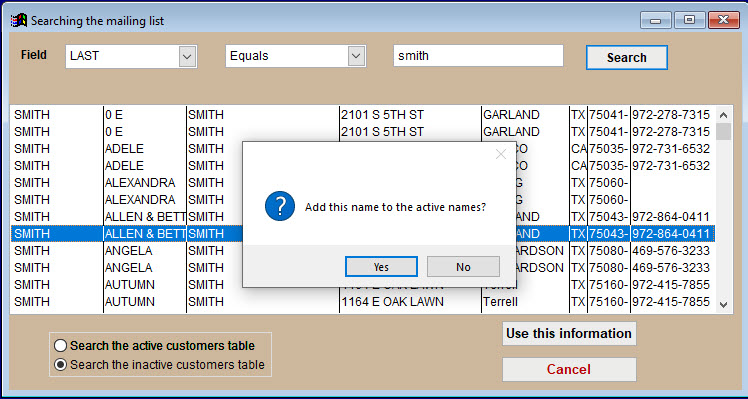This screenshot has height=399, width=748.
Task: Click first 75080- zip code
Action: (608, 251)
